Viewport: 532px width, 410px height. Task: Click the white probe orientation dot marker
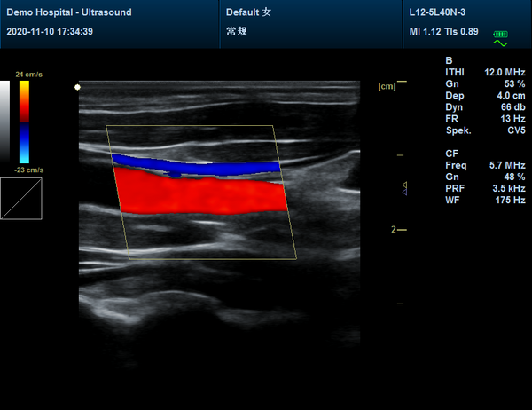78,87
